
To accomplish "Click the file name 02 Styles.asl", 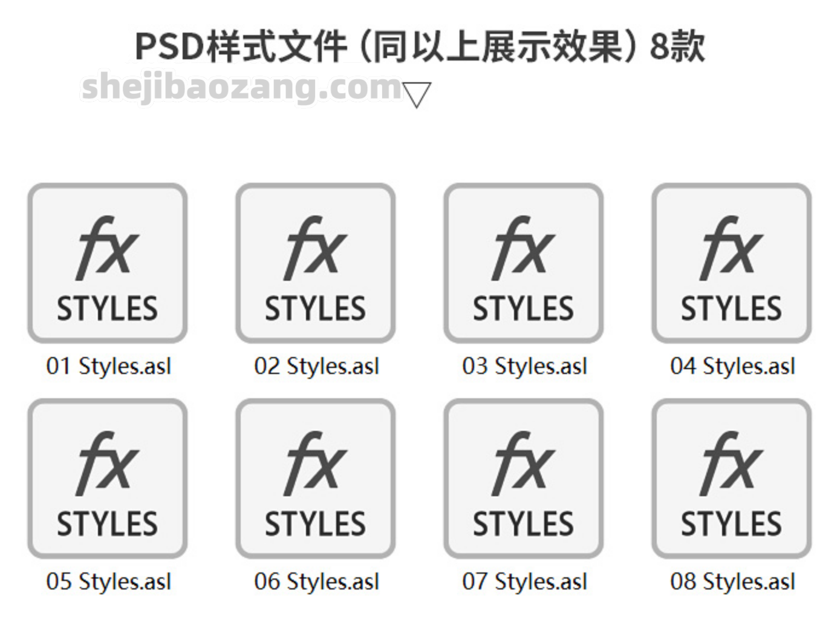I will point(317,367).
